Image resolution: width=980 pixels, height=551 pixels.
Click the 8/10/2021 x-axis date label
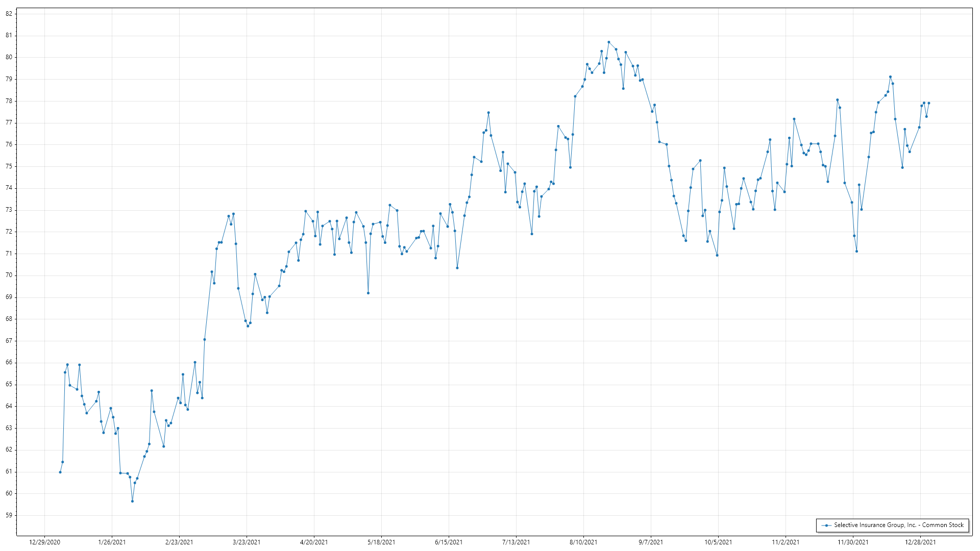583,542
